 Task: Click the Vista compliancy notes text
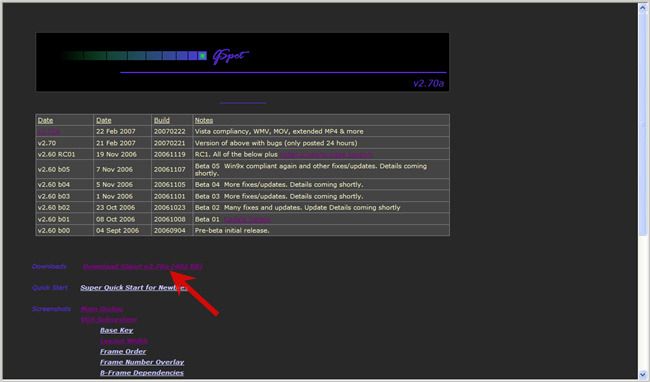click(x=279, y=131)
